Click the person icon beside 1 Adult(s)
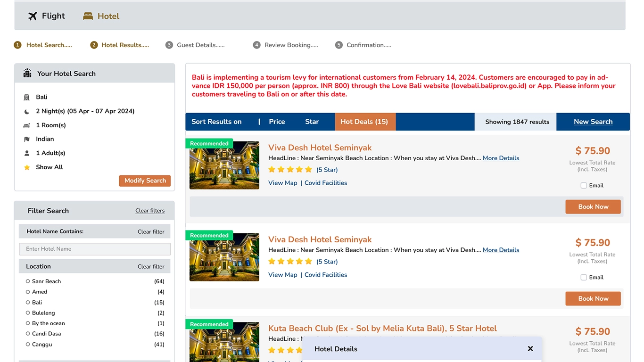Viewport: 644px width, 362px height. click(x=27, y=153)
